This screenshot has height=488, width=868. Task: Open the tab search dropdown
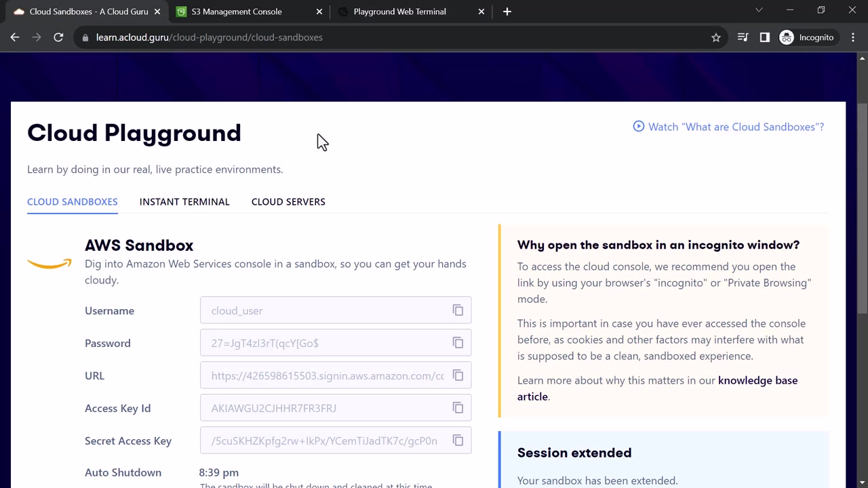759,10
